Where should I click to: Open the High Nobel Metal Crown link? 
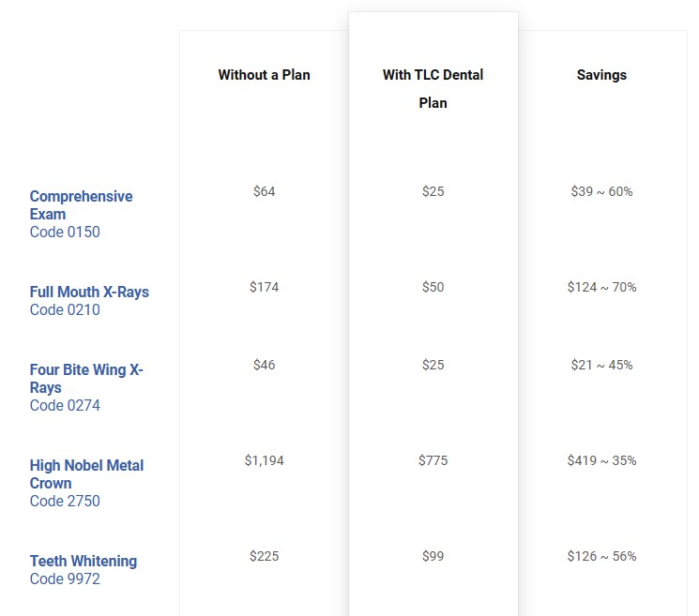point(86,473)
